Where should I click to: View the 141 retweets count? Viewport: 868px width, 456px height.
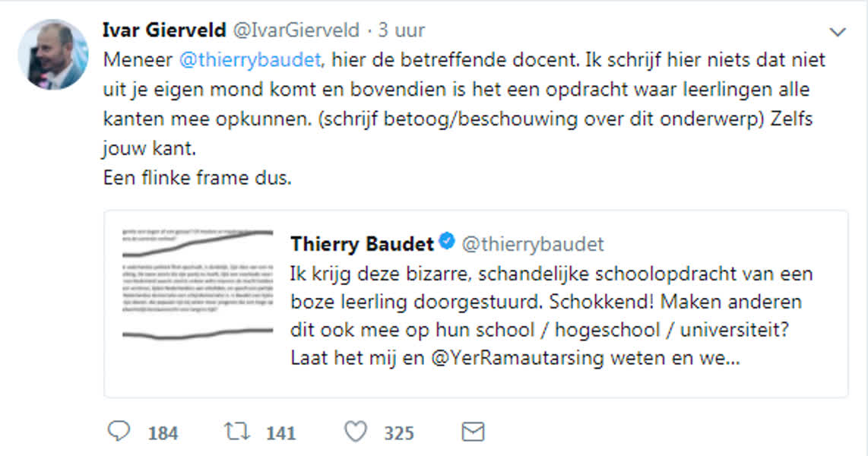click(x=280, y=433)
